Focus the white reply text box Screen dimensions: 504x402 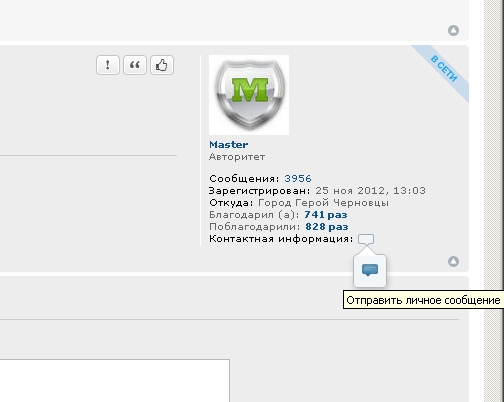coord(115,381)
